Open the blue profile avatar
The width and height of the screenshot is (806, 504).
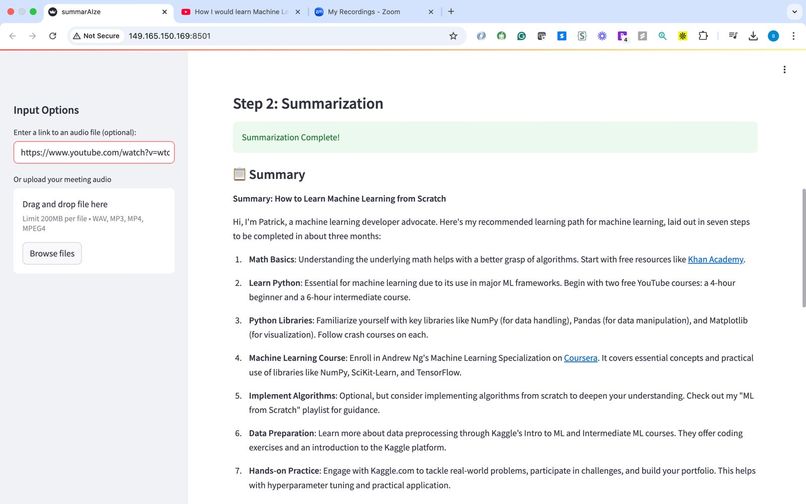tap(773, 36)
